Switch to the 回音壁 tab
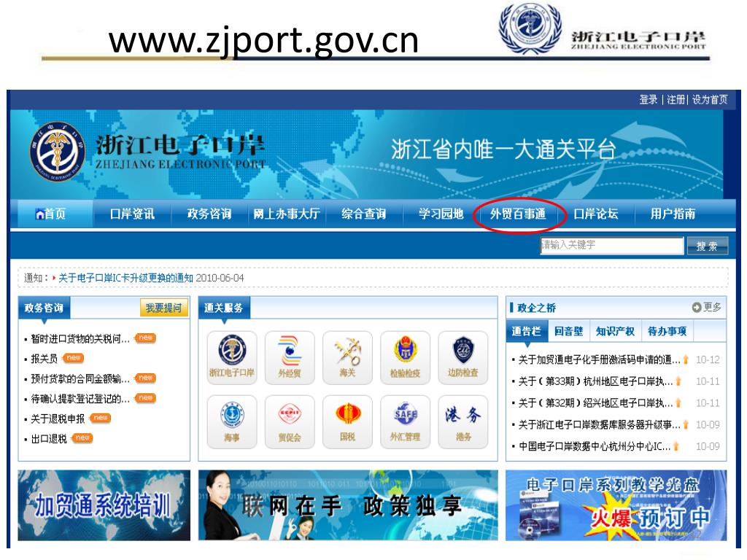747x560 pixels. pyautogui.click(x=569, y=332)
